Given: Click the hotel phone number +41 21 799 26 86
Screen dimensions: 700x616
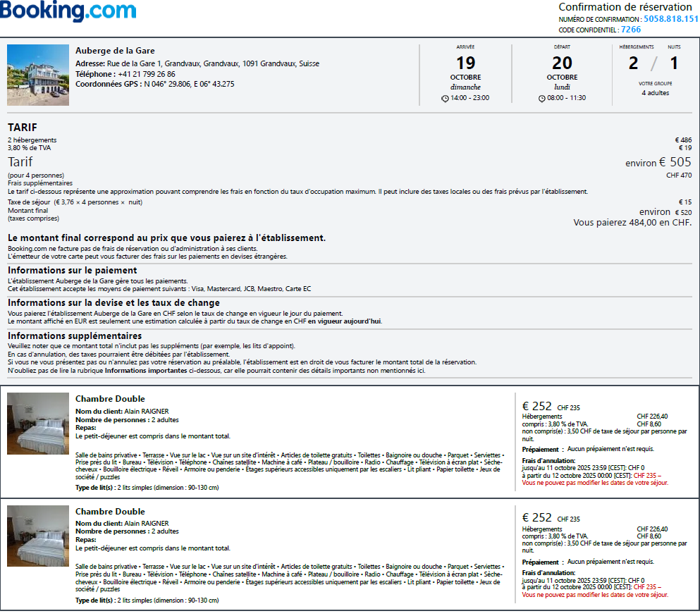Looking at the screenshot, I should [147, 74].
